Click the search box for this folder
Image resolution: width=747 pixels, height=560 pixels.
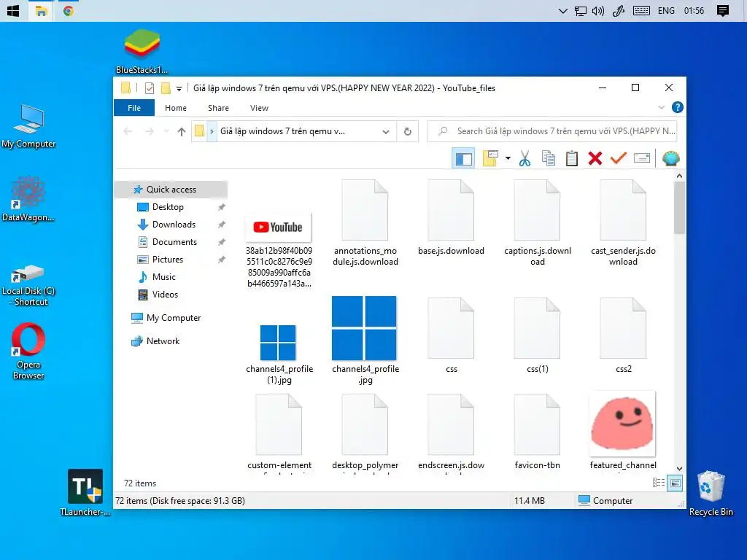pyautogui.click(x=553, y=131)
